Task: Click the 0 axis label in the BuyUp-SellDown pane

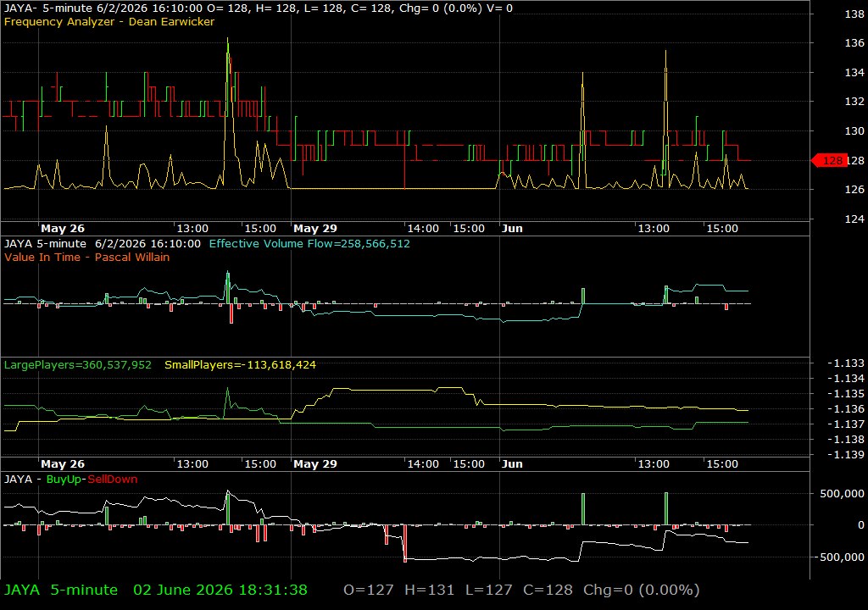Action: pos(861,525)
